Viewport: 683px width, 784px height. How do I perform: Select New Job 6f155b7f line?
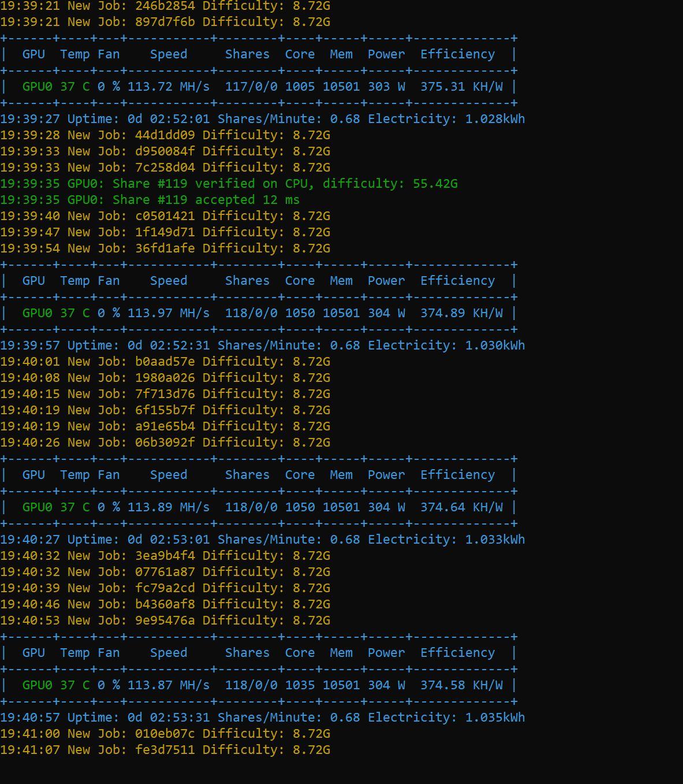(165, 410)
